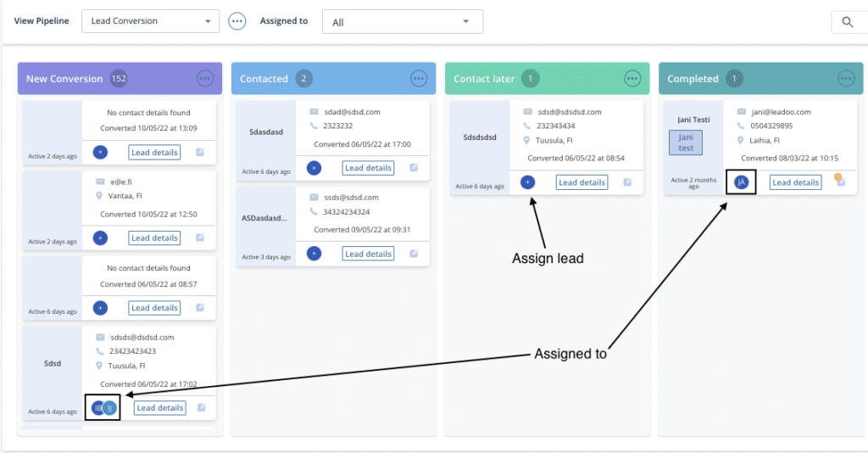868x453 pixels.
Task: Open Lead details for Jani Testi
Action: [795, 182]
